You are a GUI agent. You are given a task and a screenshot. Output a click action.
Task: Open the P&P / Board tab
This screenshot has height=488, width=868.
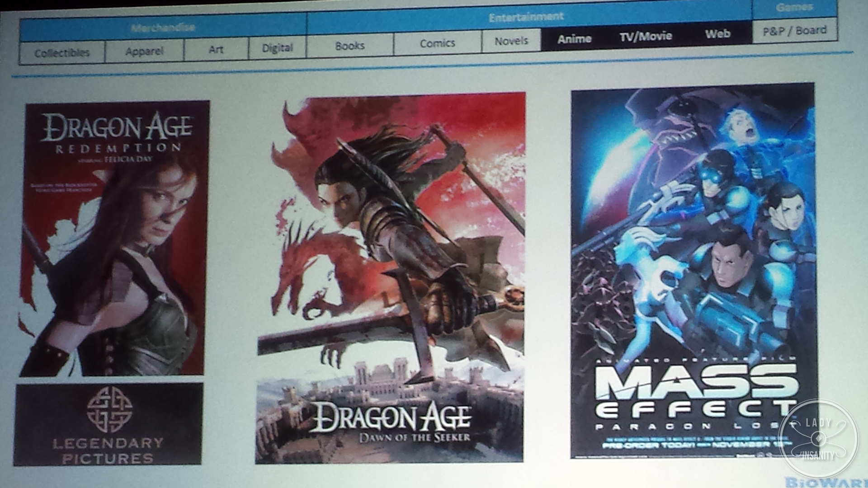(794, 31)
